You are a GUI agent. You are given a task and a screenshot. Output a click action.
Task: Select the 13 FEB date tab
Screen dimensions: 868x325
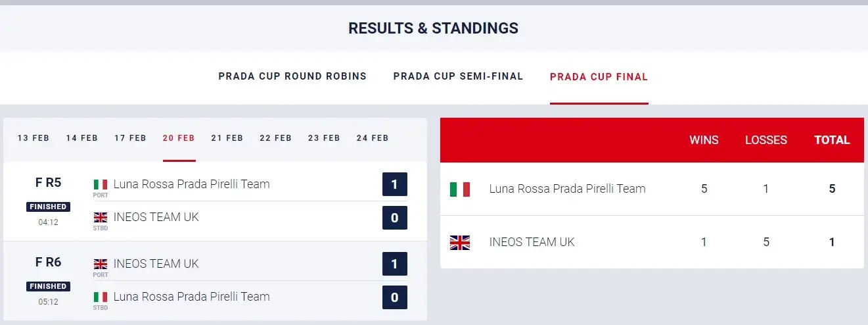pos(34,138)
